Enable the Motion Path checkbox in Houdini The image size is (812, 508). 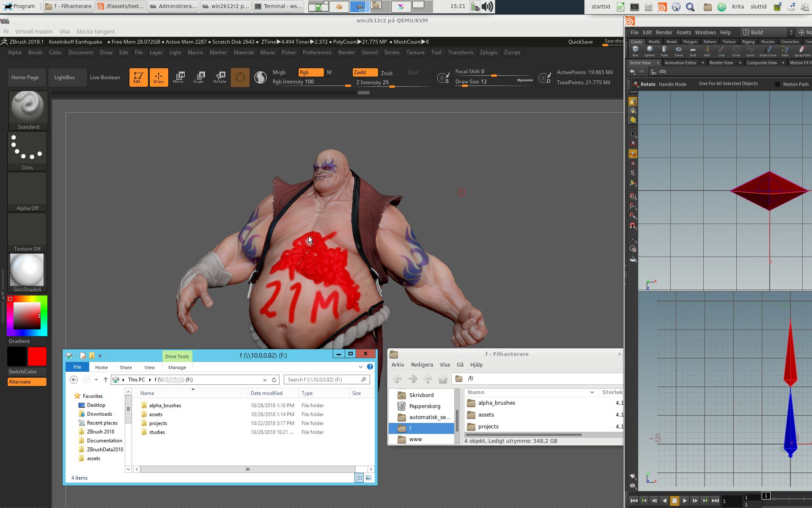pyautogui.click(x=777, y=84)
